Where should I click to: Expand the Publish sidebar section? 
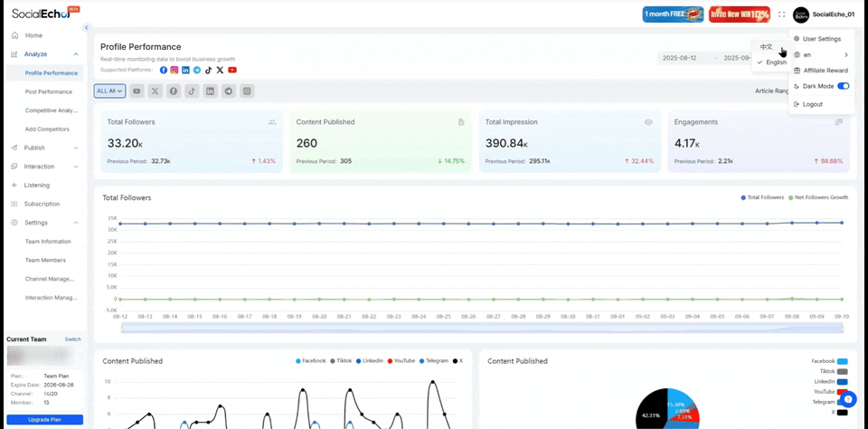75,148
